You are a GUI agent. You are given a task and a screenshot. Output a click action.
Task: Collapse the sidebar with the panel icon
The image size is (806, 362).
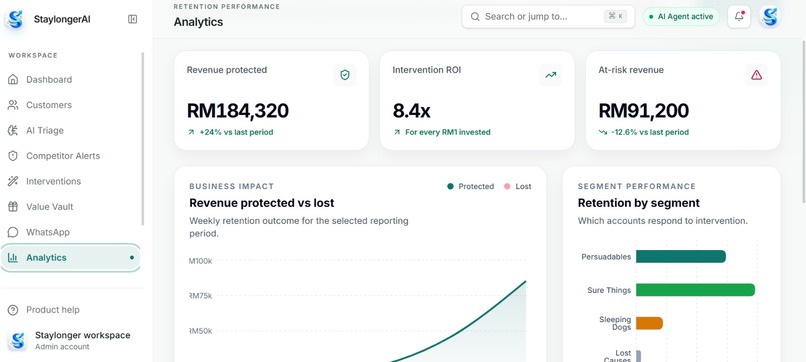point(133,20)
